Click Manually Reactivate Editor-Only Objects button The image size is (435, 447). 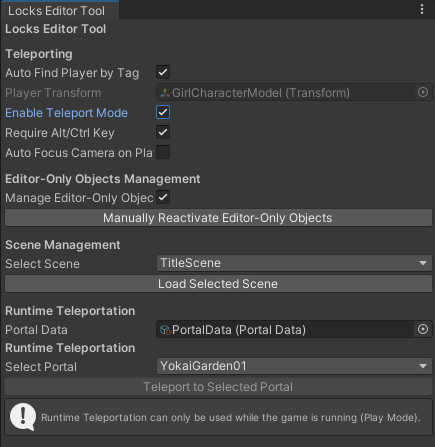click(218, 218)
